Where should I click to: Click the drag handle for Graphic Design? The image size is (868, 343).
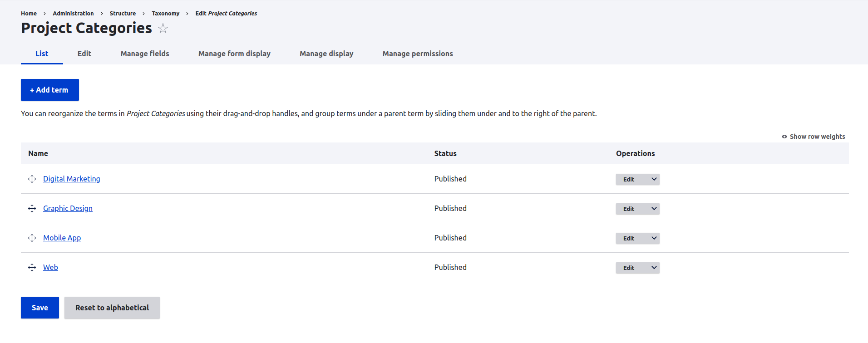(x=32, y=209)
